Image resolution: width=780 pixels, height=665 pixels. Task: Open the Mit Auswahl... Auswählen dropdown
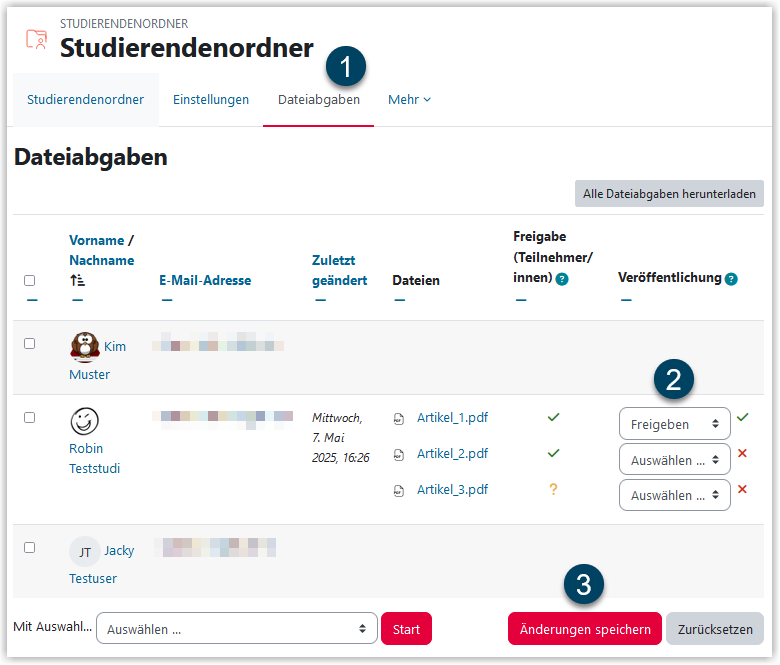pyautogui.click(x=237, y=629)
